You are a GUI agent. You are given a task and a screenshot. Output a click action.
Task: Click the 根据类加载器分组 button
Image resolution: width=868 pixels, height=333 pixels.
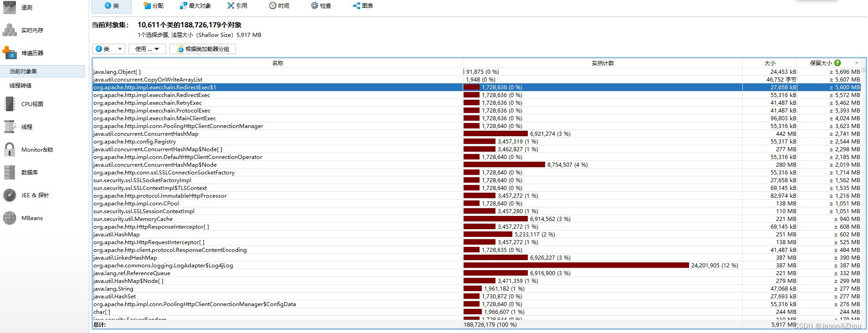(x=203, y=49)
